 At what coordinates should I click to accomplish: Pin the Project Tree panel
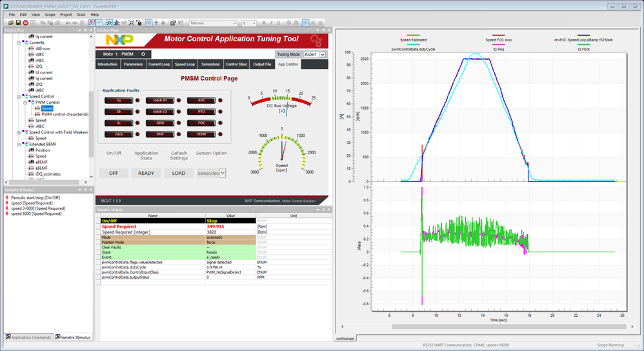(x=85, y=30)
